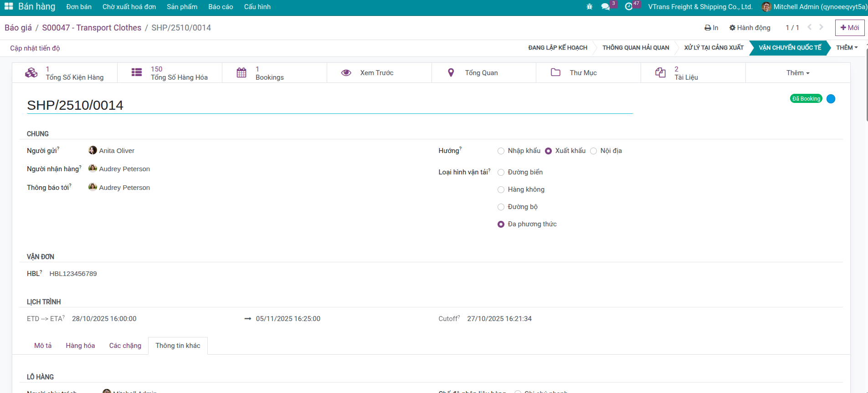868x393 pixels.
Task: Go to S00047 - Transport Clothes breadcrumb
Action: (x=92, y=28)
